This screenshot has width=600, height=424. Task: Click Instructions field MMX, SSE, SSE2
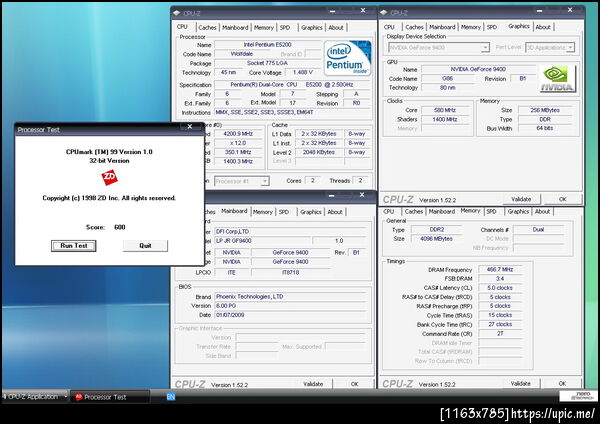292,113
